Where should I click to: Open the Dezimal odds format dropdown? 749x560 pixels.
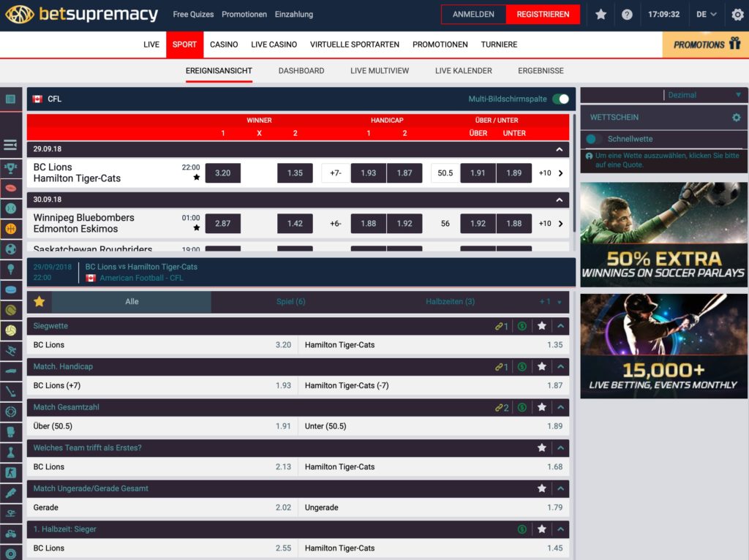[704, 95]
